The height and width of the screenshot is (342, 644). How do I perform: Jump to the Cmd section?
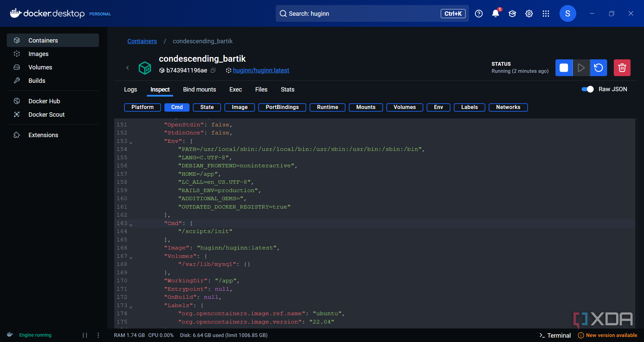click(x=177, y=107)
